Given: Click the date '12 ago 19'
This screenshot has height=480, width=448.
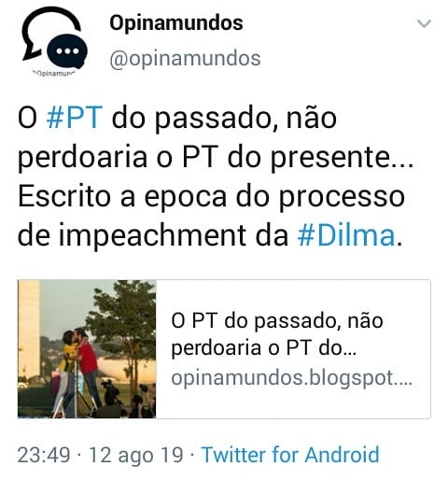Looking at the screenshot, I should (x=136, y=455).
